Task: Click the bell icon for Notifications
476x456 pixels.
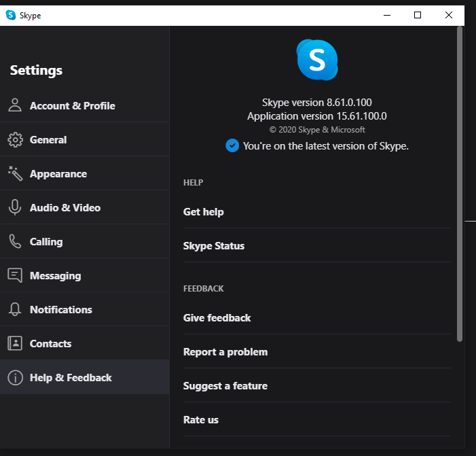Action: (x=15, y=309)
